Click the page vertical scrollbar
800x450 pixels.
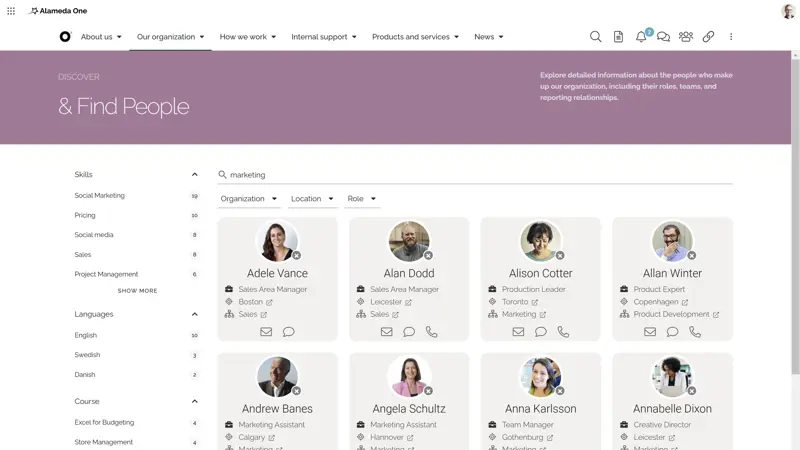coord(795,216)
